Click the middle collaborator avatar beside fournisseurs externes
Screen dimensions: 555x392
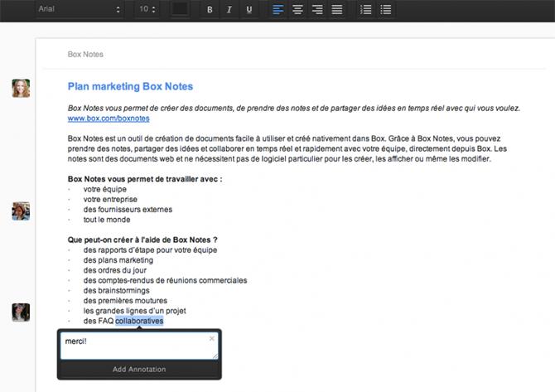point(21,211)
